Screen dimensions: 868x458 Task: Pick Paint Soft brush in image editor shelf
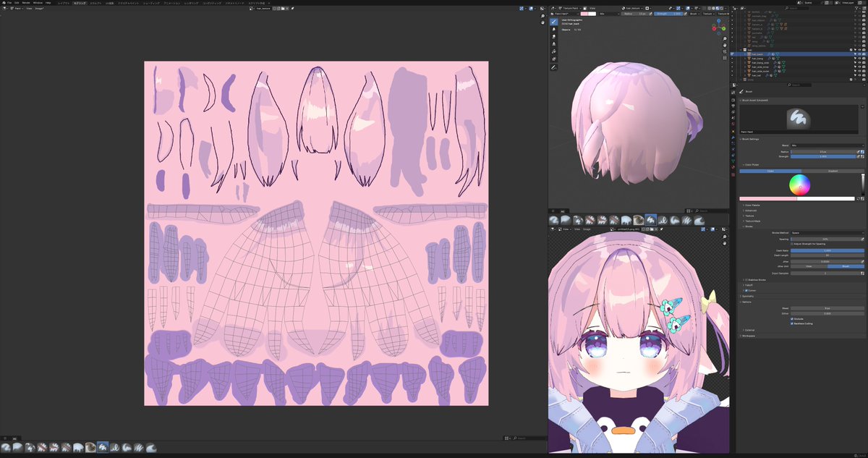(x=127, y=448)
